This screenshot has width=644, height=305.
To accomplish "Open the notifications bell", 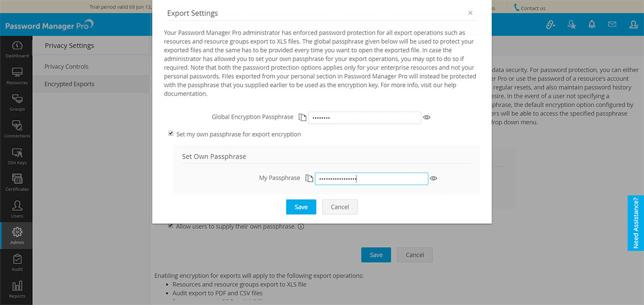I will pos(592,24).
